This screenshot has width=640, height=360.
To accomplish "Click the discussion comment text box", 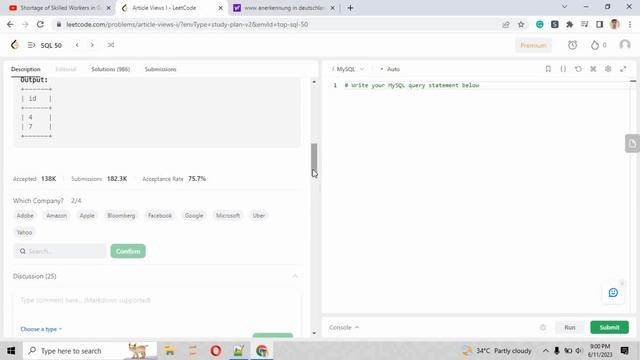I will [x=157, y=300].
